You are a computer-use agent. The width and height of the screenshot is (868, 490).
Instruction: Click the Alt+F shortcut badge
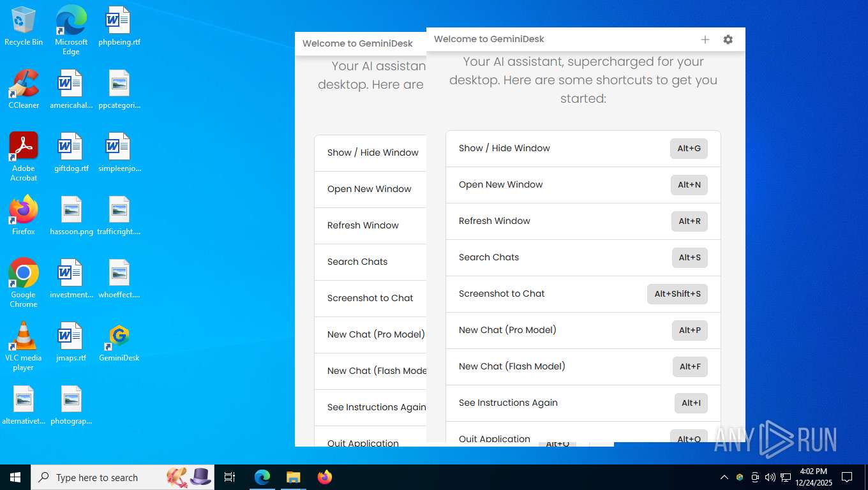(x=690, y=367)
